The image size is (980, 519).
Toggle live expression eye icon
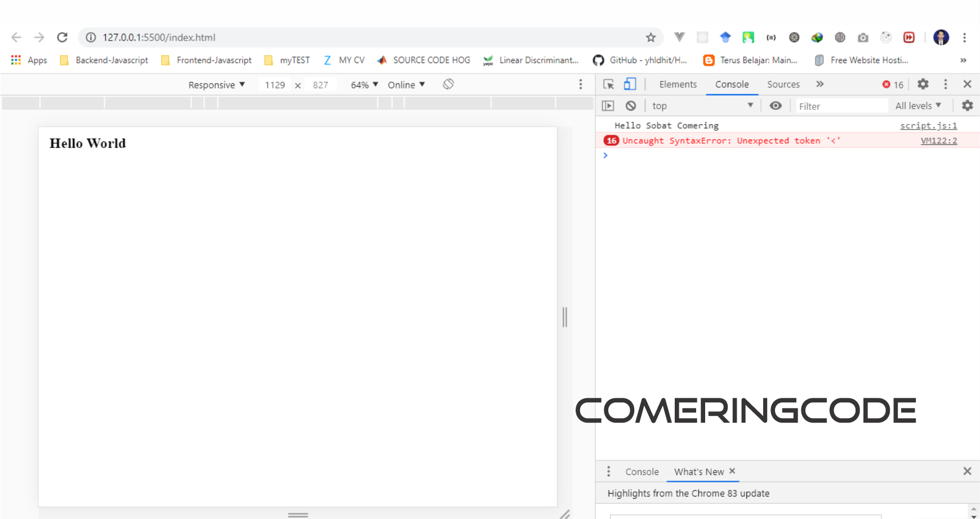click(x=776, y=105)
